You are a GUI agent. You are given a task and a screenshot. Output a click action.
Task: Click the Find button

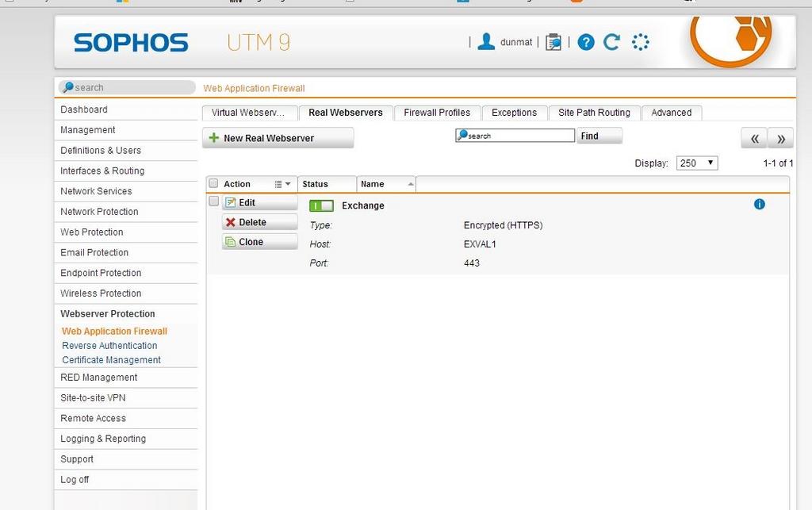599,136
